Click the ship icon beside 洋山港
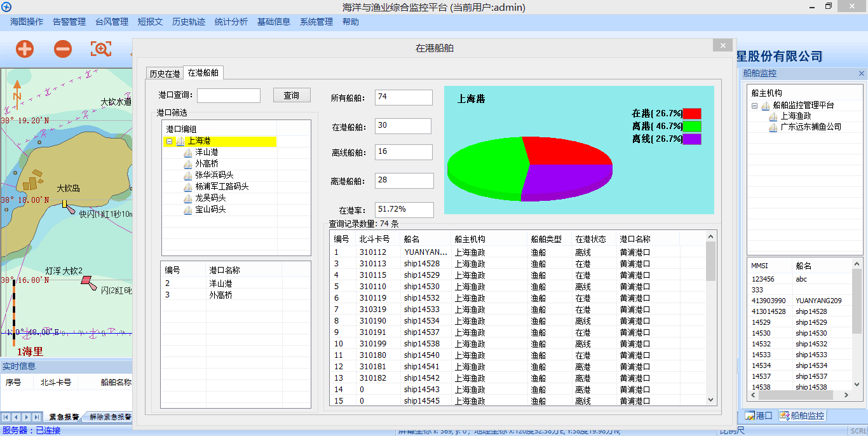 click(188, 153)
